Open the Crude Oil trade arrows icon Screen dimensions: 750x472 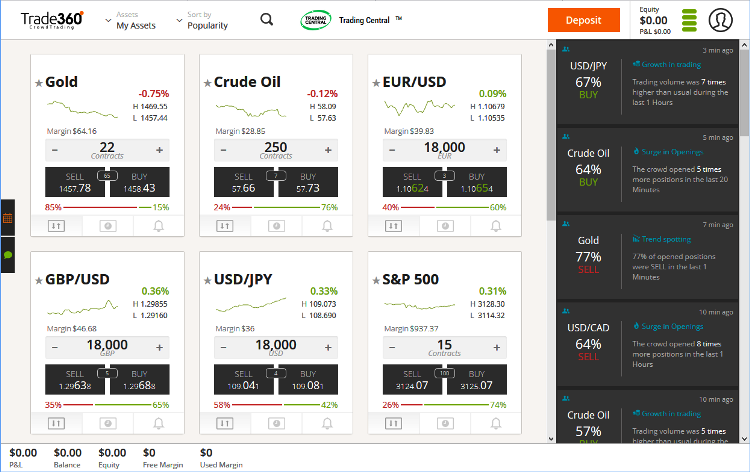point(225,226)
